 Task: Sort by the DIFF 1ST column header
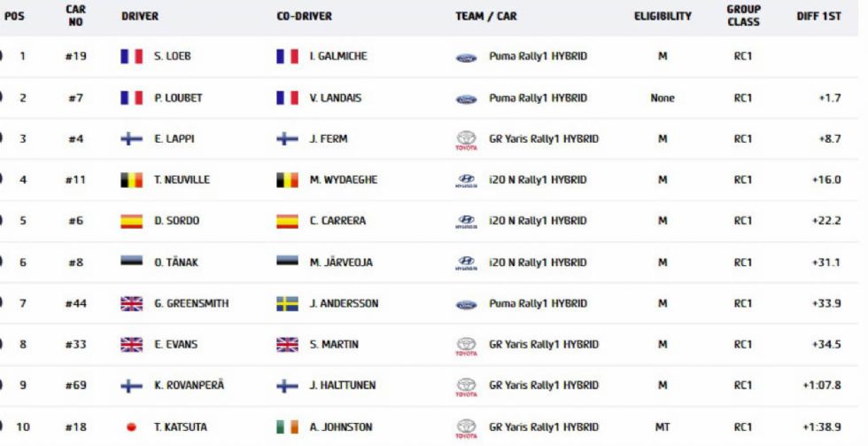coord(818,16)
